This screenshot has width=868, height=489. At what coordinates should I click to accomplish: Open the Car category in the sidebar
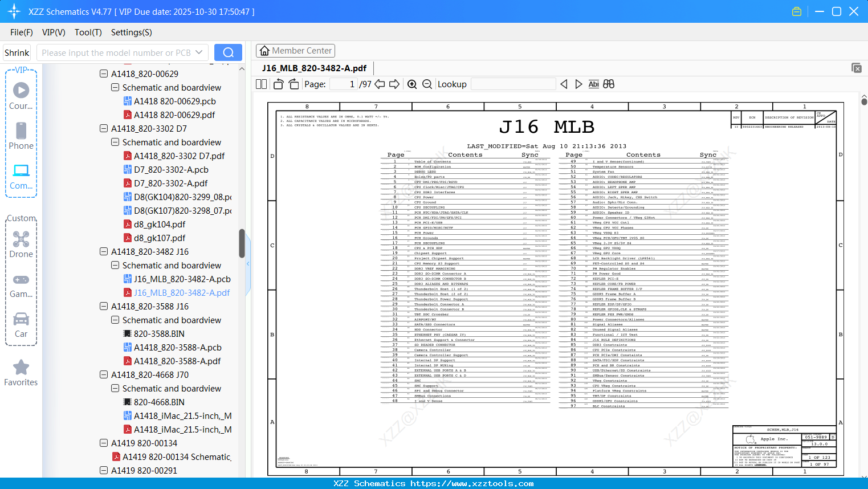point(21,325)
